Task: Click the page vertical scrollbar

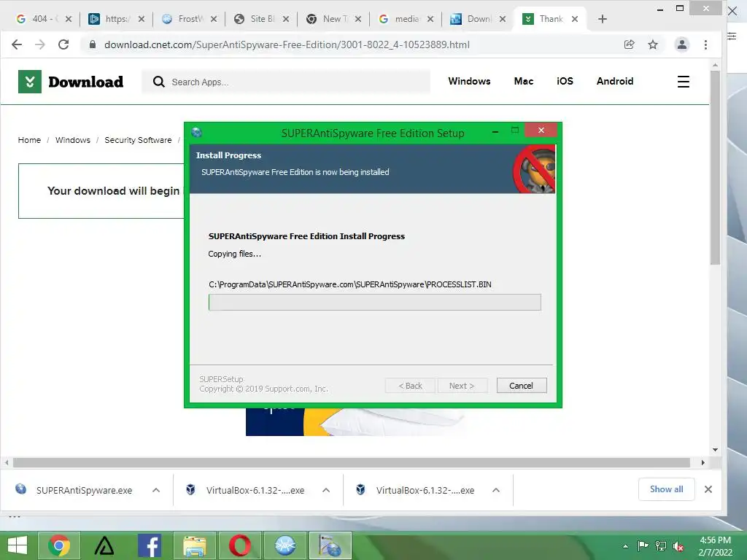Action: click(x=715, y=167)
